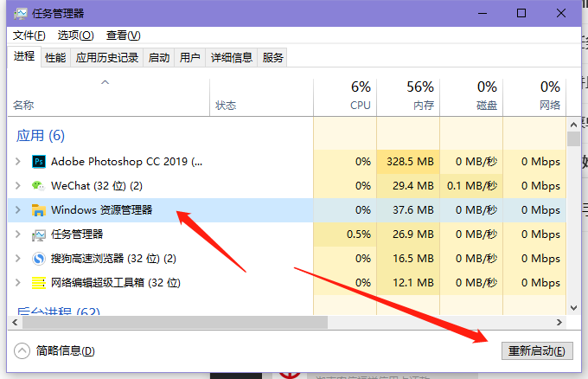Switch to the 服务 tab
This screenshot has height=379, width=588.
click(x=272, y=58)
